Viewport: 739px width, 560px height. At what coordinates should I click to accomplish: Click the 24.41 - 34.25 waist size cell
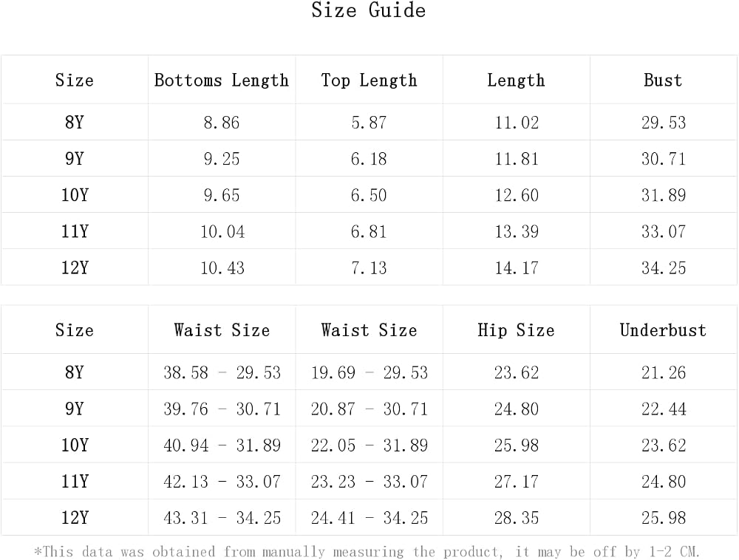point(369,518)
